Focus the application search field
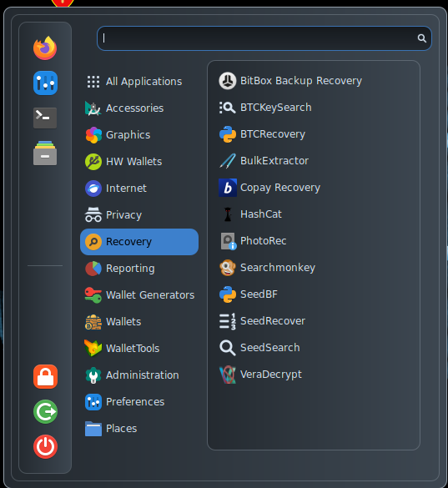The image size is (448, 488). [264, 38]
